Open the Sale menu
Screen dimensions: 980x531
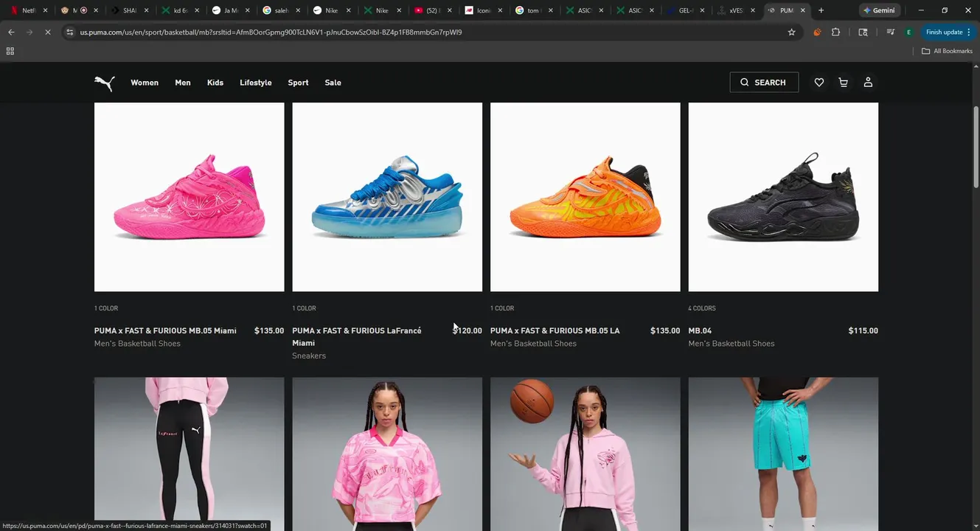(333, 83)
